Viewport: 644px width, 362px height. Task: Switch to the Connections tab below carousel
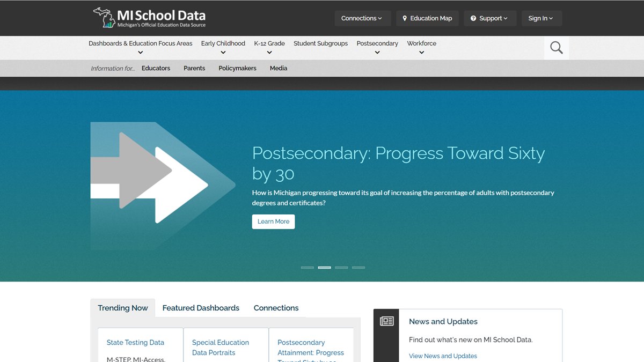(276, 308)
